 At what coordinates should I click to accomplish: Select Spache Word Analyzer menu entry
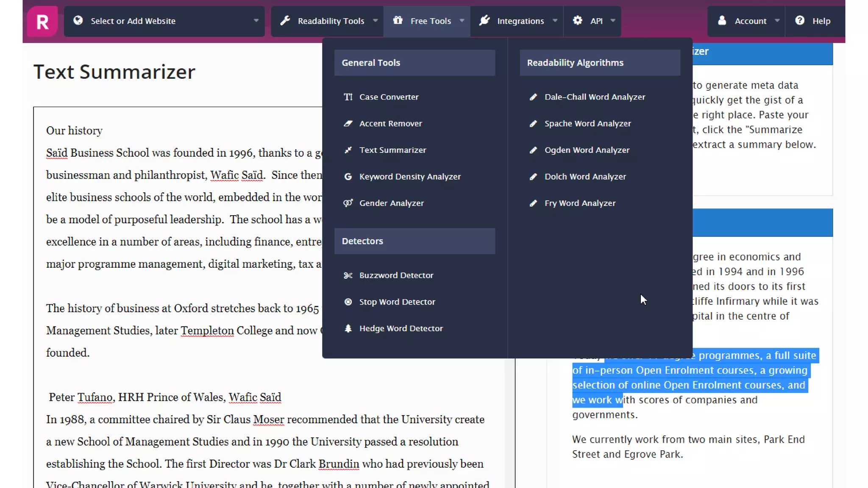(587, 124)
